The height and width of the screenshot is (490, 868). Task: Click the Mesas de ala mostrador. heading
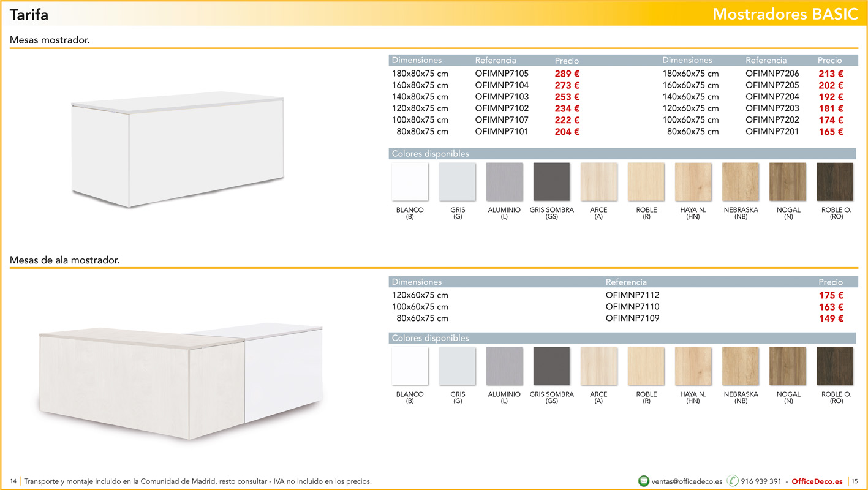[x=65, y=260]
